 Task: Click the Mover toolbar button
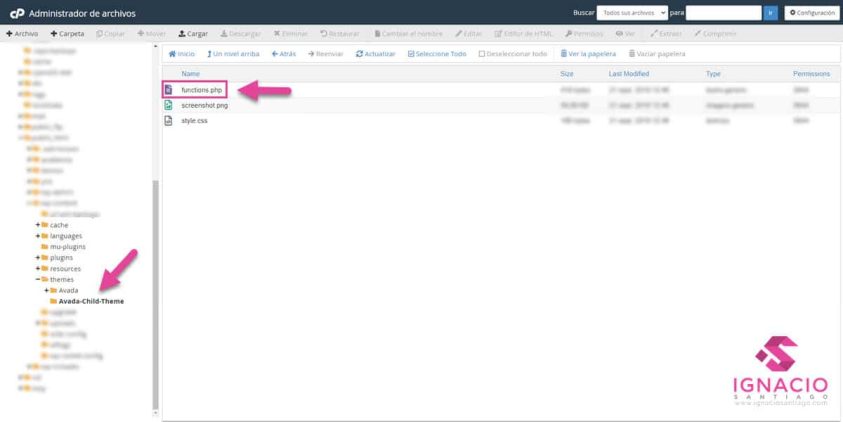point(152,33)
